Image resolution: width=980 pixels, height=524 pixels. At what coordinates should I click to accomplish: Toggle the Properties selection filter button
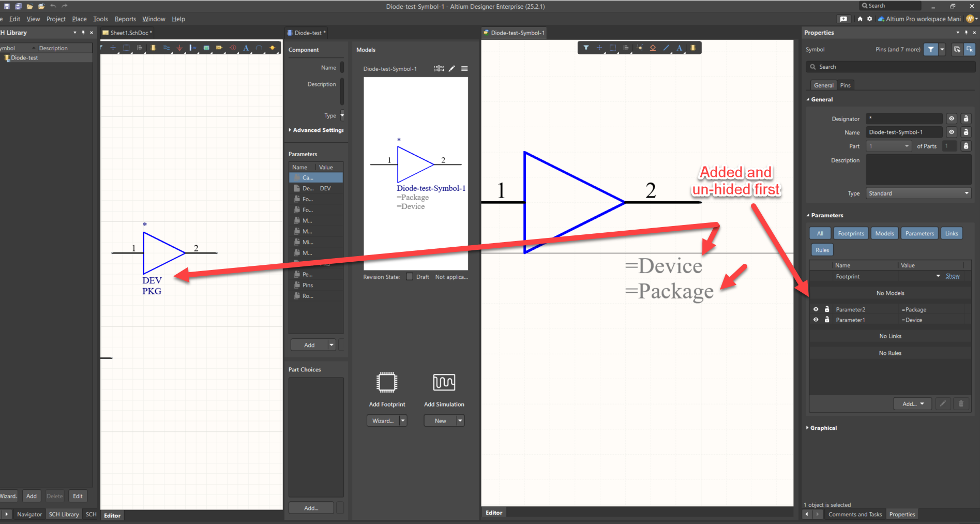point(931,49)
